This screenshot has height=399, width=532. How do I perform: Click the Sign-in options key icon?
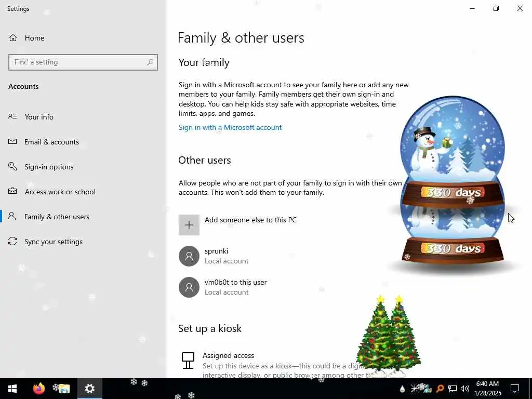[x=12, y=166]
